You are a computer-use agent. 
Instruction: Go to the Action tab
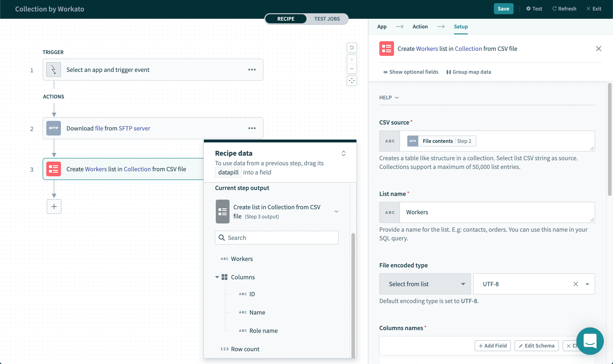420,27
